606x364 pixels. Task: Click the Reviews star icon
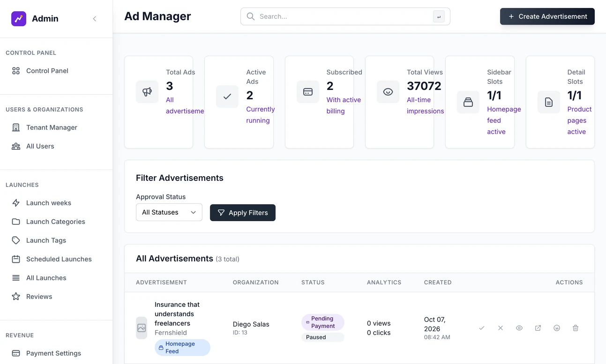click(x=16, y=297)
